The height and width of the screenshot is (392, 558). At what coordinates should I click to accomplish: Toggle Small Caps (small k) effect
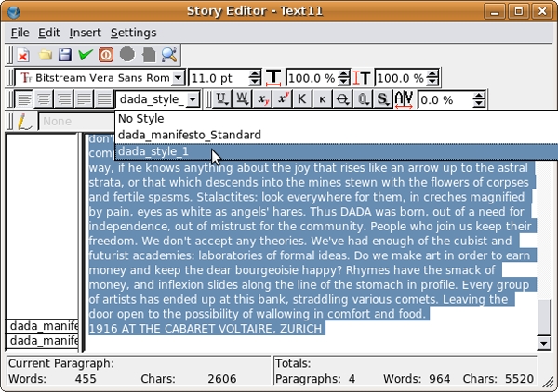(322, 99)
